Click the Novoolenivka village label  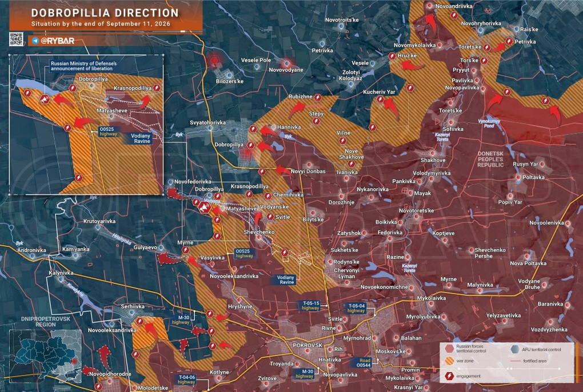(547, 222)
